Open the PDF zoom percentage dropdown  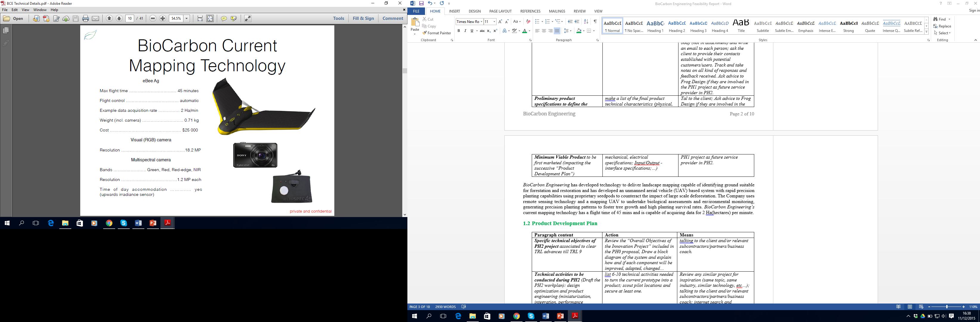(187, 18)
